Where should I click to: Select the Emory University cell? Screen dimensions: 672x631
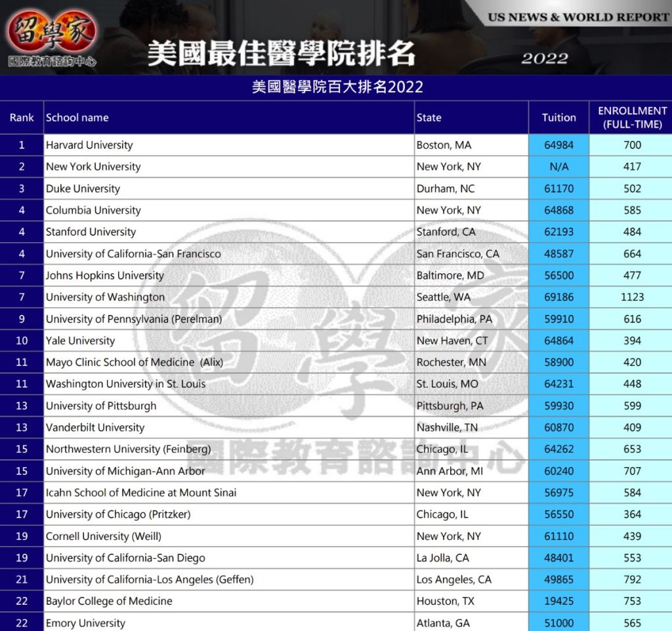pyautogui.click(x=229, y=622)
